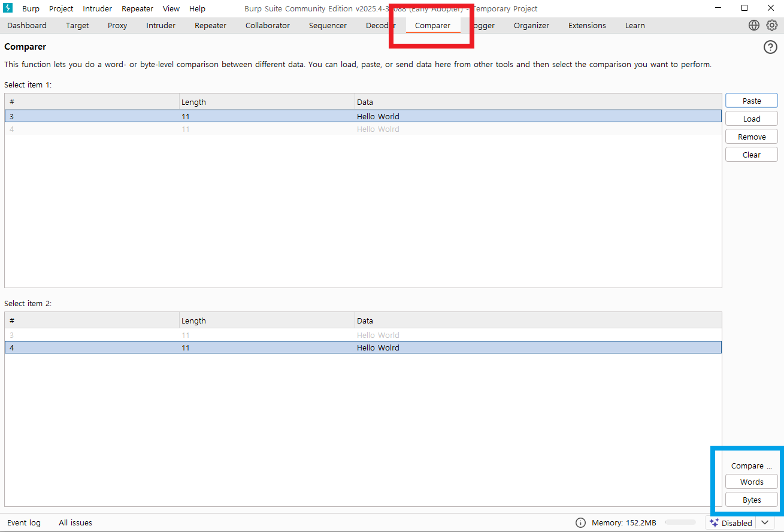Click the Clear button
Screen dimensions: 784x532
tap(752, 155)
